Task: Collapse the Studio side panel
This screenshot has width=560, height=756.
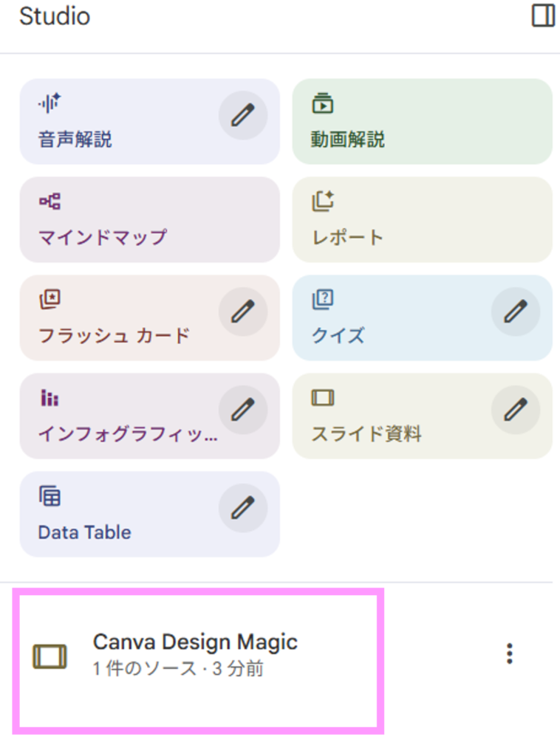Action: tap(543, 16)
